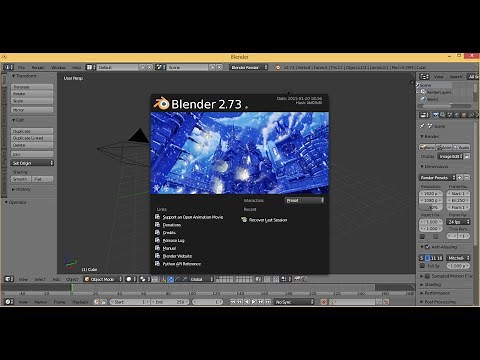480x360 pixels.
Task: Click the scene browse icon beside Scene field
Action: coord(161,67)
